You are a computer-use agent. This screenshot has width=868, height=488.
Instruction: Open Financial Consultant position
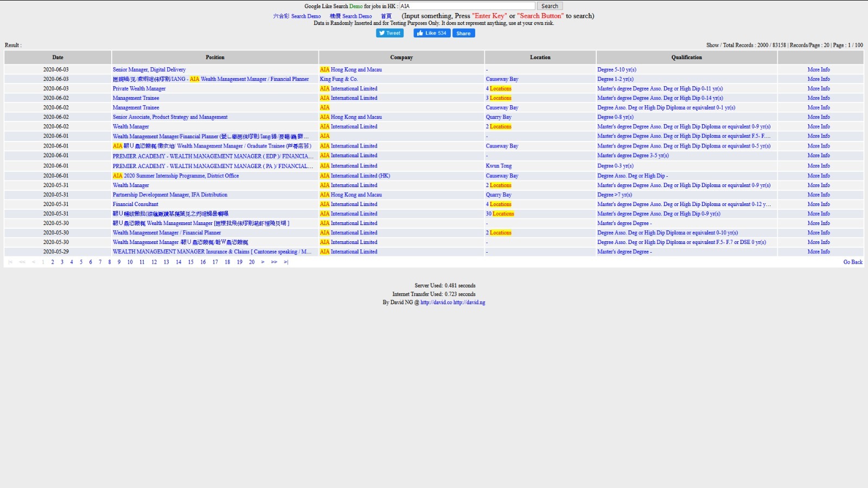click(x=136, y=204)
